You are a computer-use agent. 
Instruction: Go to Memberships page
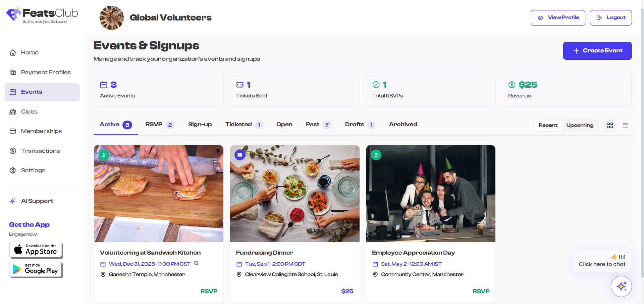(42, 131)
